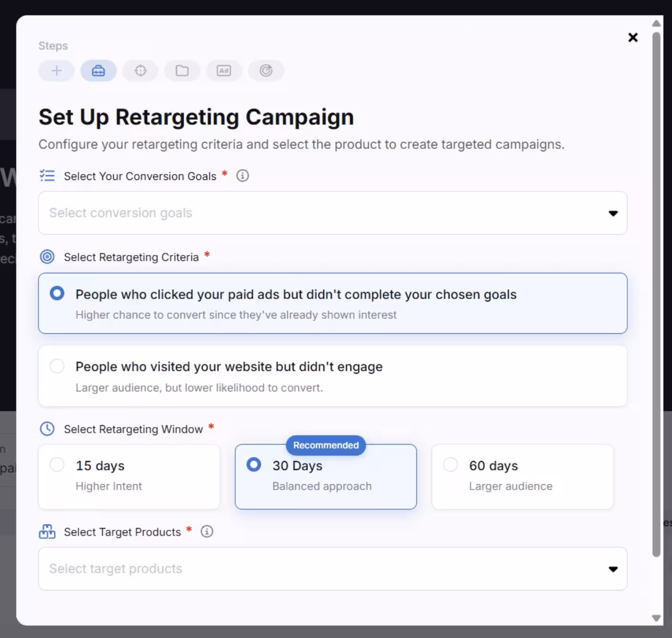Choose the 60 days retargeting window

[x=522, y=477]
